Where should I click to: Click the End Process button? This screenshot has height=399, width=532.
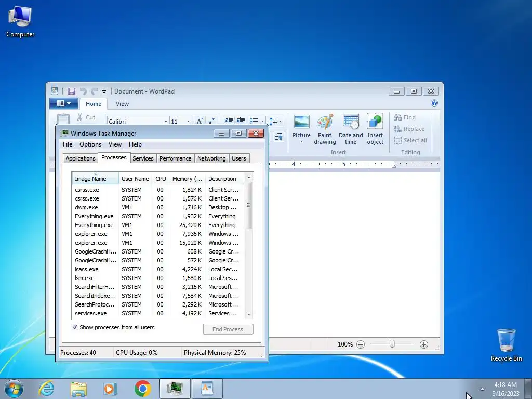click(228, 329)
